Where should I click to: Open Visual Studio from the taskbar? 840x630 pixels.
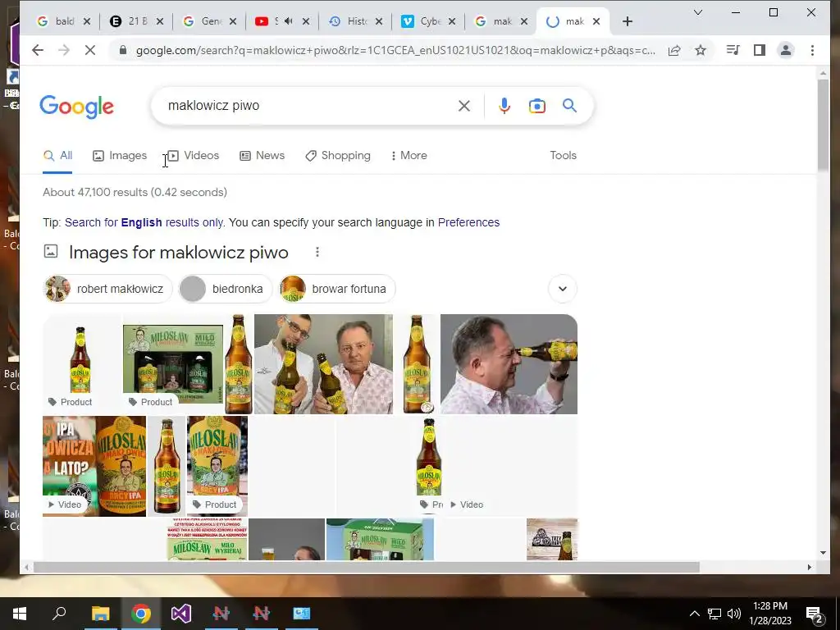(181, 614)
